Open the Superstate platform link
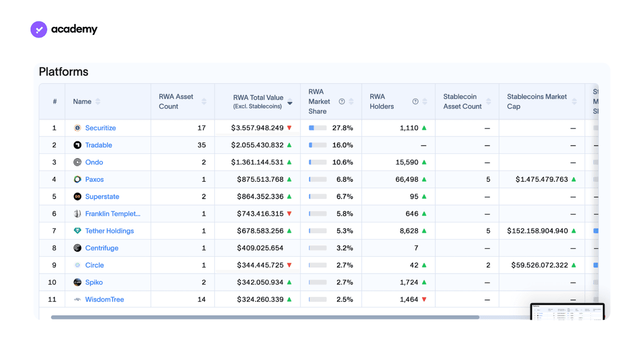This screenshot has width=644, height=362. pyautogui.click(x=103, y=196)
